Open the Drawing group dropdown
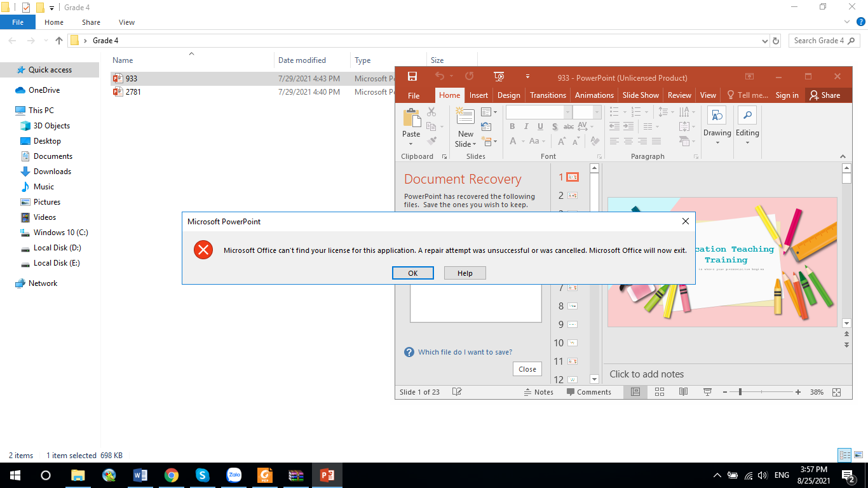 pos(717,126)
